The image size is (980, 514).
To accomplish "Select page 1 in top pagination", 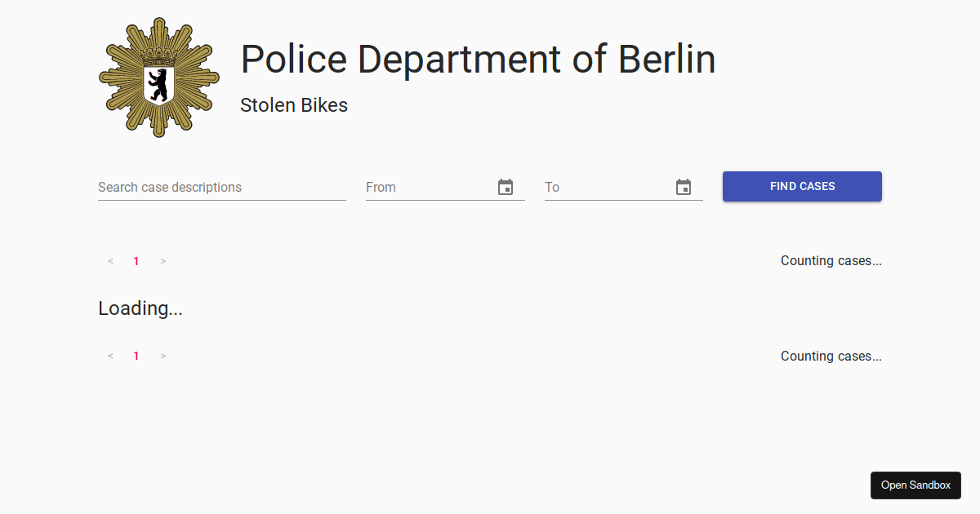I will (136, 262).
